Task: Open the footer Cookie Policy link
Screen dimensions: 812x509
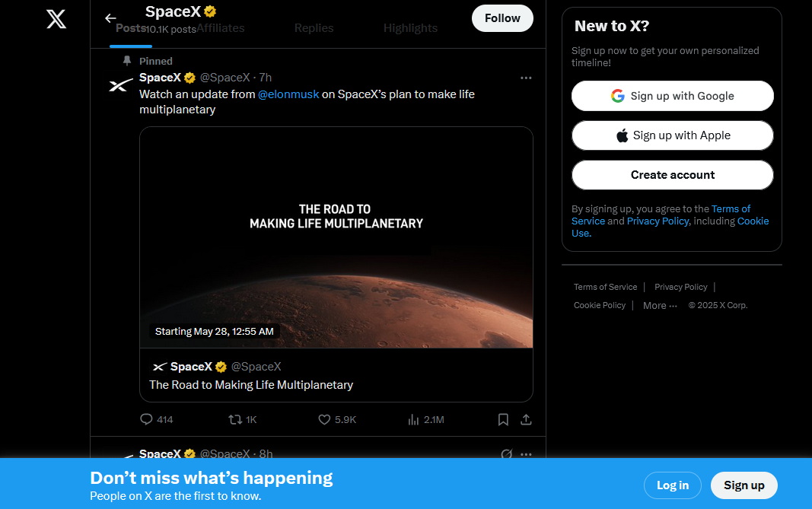Action: pyautogui.click(x=599, y=306)
